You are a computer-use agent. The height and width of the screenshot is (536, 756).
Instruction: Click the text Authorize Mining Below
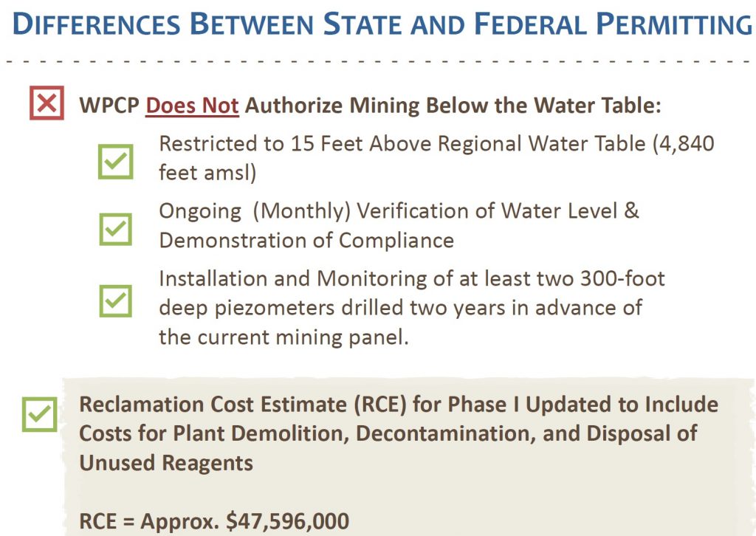tap(347, 105)
